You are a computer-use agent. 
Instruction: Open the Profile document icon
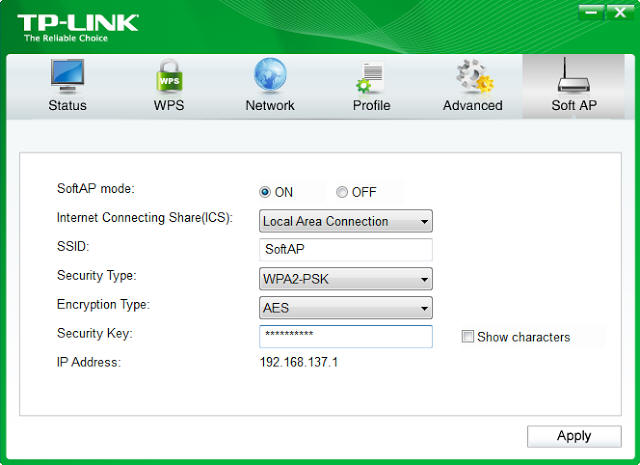[371, 77]
